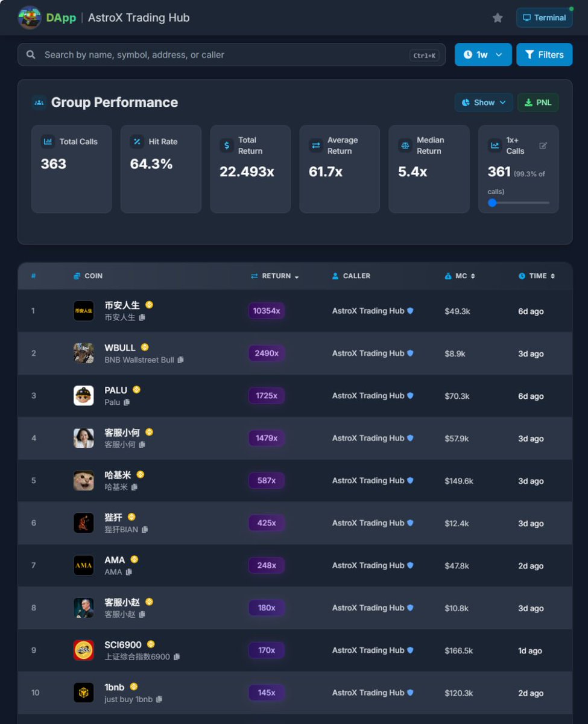Copy the 客服小何 token address
588x724 pixels.
(142, 445)
